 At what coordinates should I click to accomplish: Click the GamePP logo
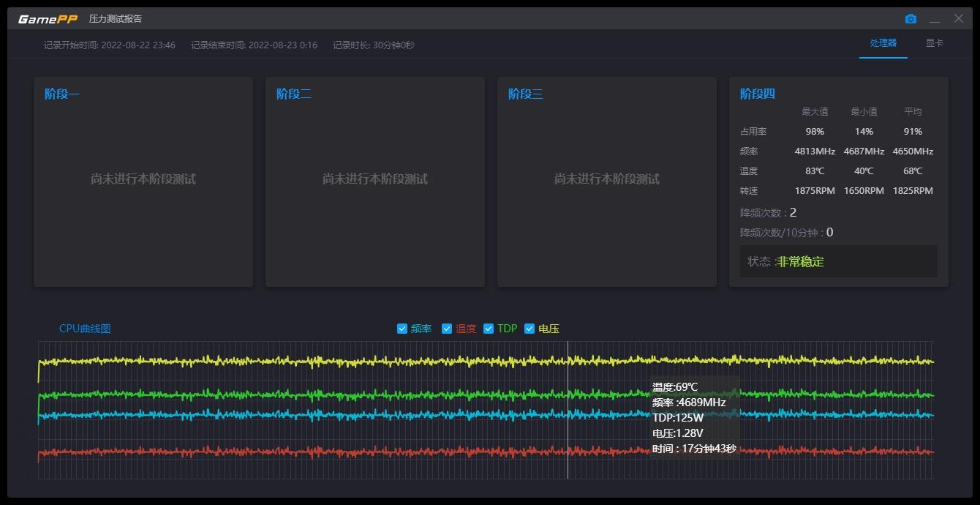point(48,19)
